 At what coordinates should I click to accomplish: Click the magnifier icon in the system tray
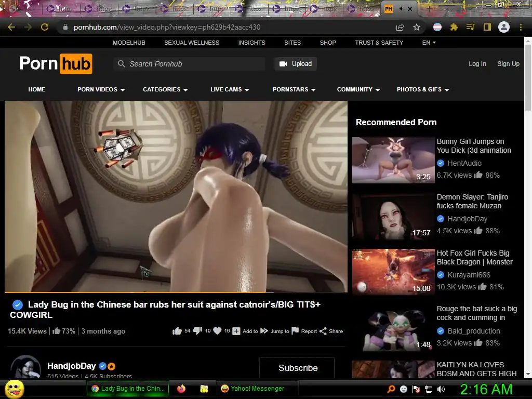coord(391,389)
